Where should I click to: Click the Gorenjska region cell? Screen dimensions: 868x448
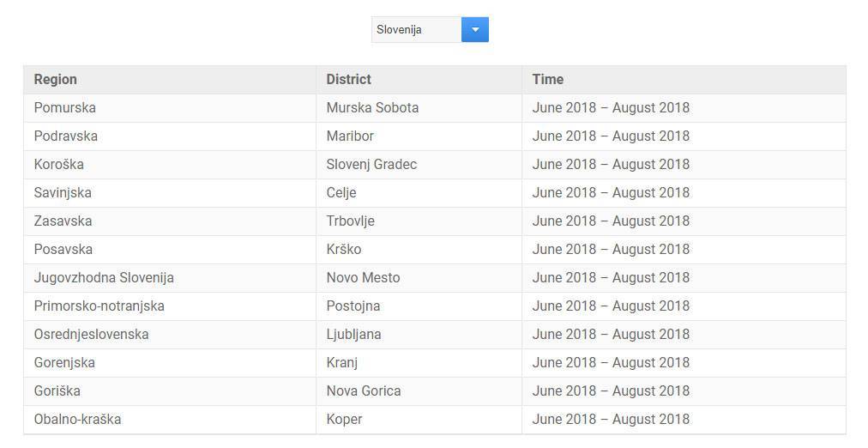(64, 363)
